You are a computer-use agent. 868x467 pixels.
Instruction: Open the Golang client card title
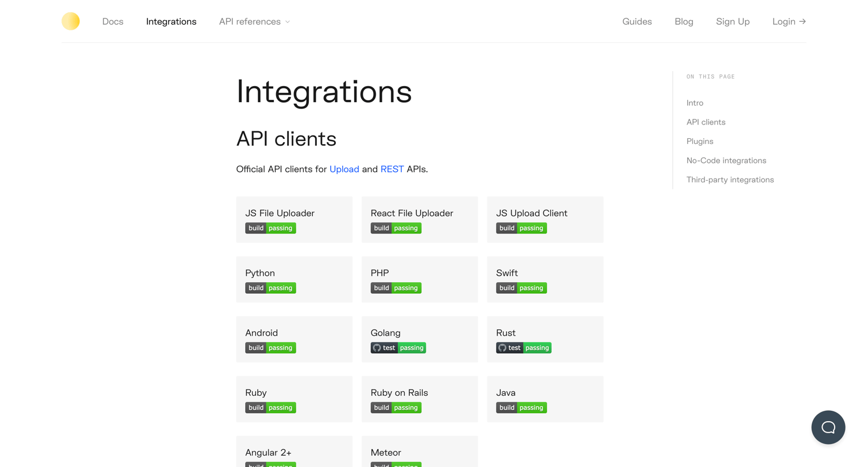[x=385, y=333]
